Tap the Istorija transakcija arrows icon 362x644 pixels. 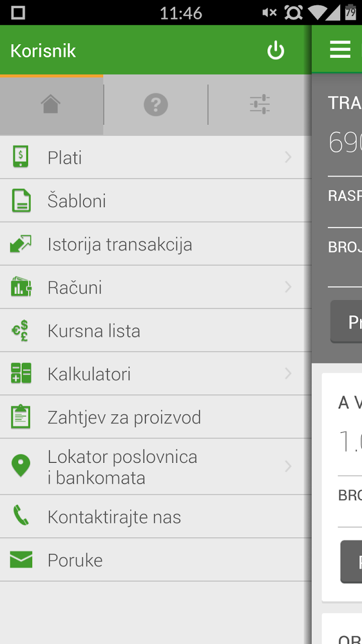21,244
